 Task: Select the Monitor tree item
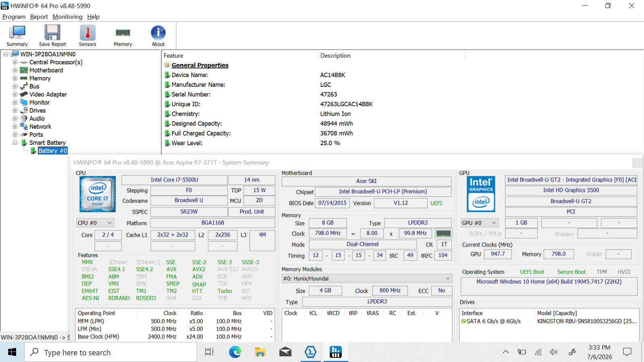click(x=39, y=102)
